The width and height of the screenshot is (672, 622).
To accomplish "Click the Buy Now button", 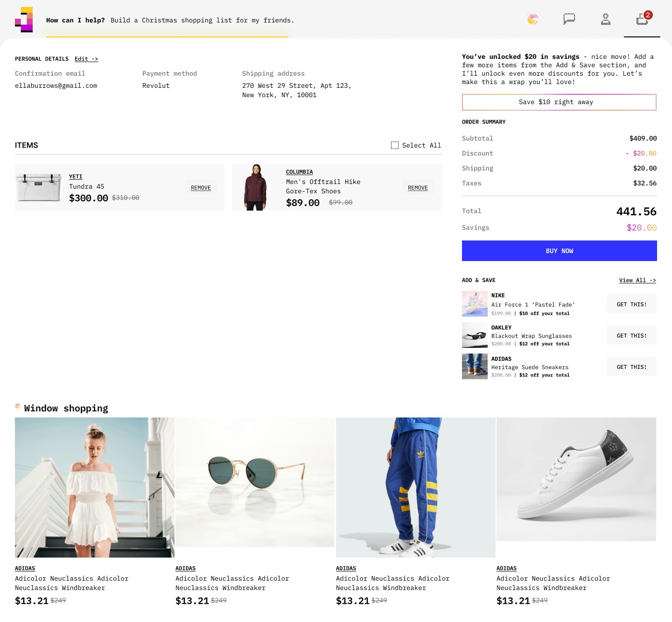I will (559, 251).
